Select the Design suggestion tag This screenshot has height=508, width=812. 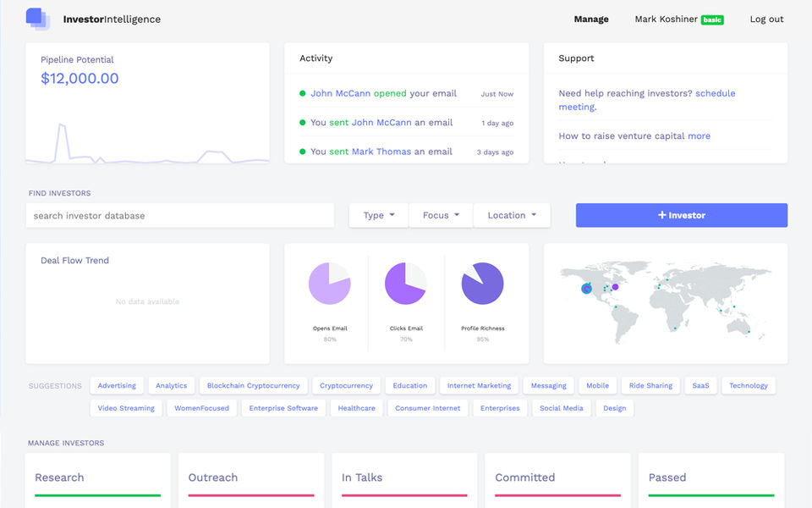click(x=615, y=408)
